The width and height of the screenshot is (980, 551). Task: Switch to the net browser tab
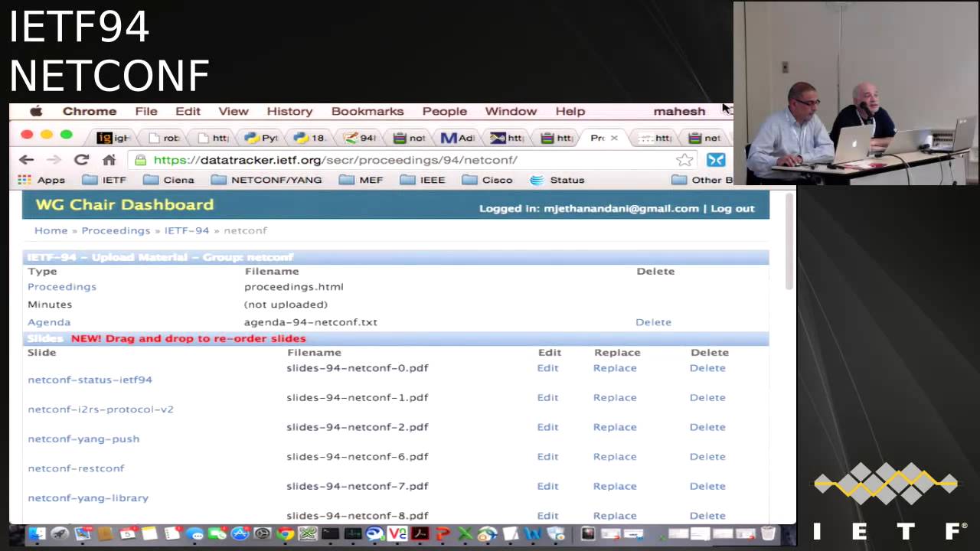[704, 138]
